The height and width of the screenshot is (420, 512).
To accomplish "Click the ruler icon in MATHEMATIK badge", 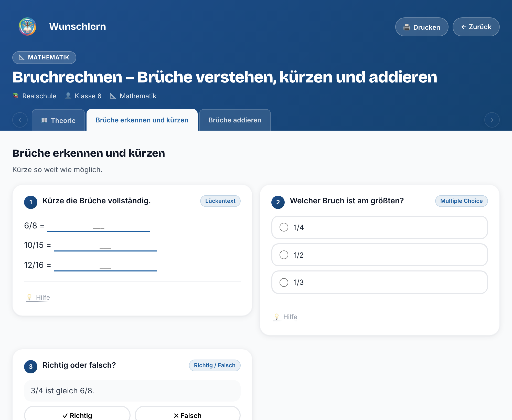I will coord(22,57).
